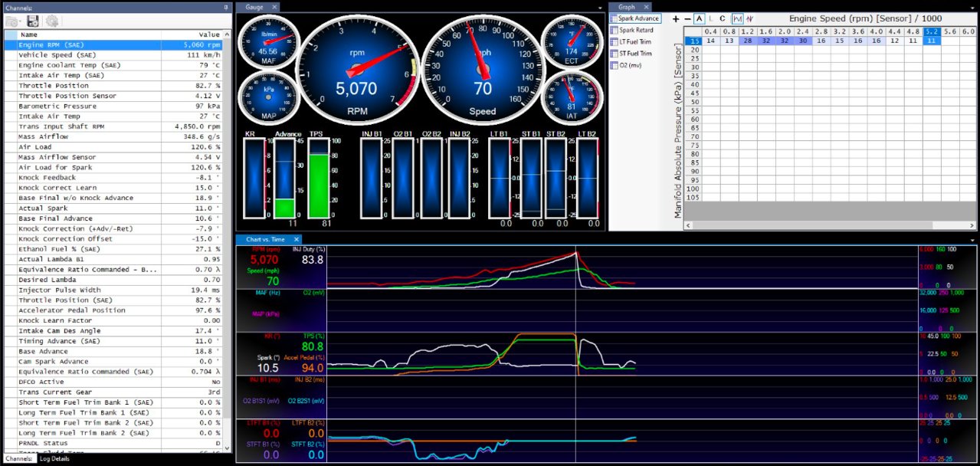Close the Chart vs. Time tab
Screen dimensions: 980x466
click(296, 239)
